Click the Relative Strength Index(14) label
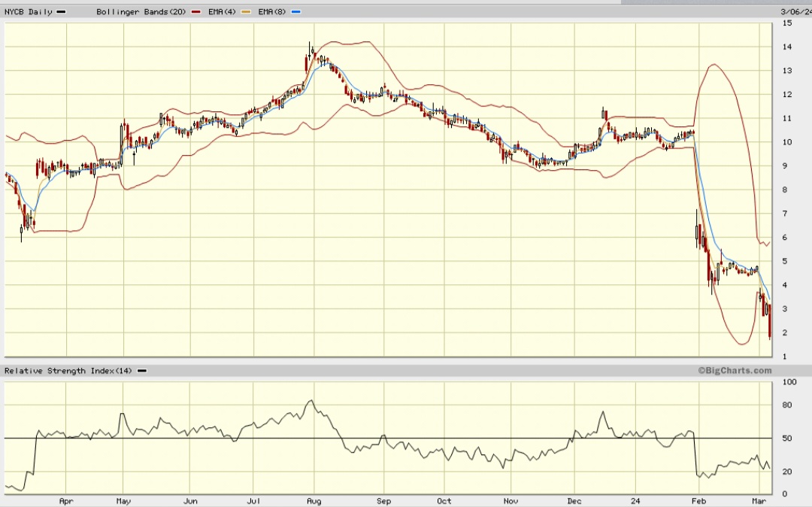Screen dimensions: 812x507 (68, 371)
